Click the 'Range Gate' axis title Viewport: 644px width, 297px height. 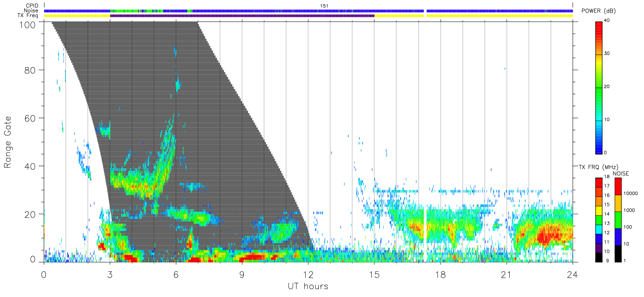8,142
